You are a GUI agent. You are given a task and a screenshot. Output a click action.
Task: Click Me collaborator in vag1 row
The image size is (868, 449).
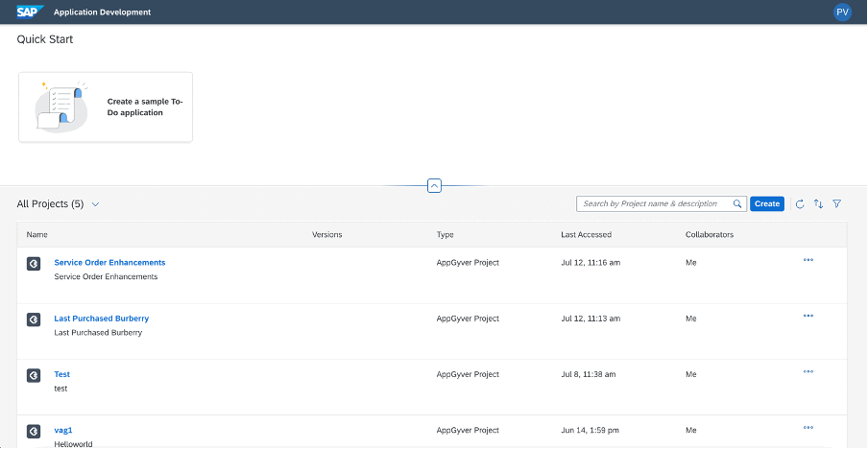(691, 430)
